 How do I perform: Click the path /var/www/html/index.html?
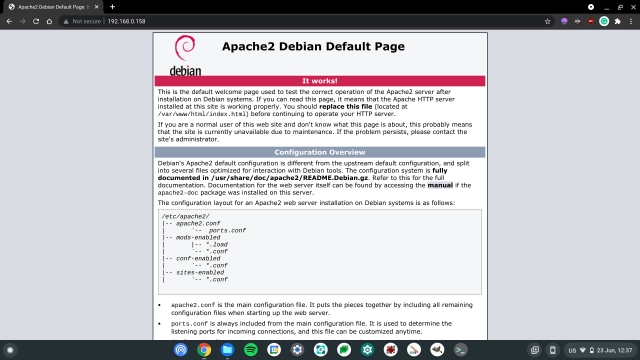pos(202,114)
